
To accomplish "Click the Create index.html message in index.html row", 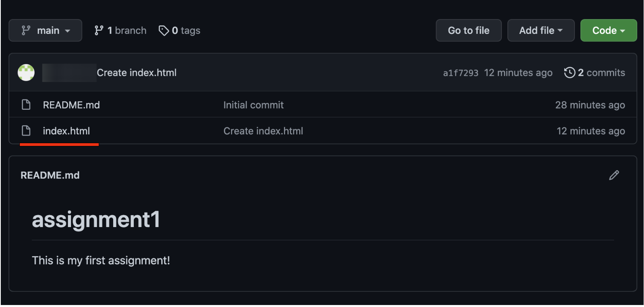I will click(263, 131).
